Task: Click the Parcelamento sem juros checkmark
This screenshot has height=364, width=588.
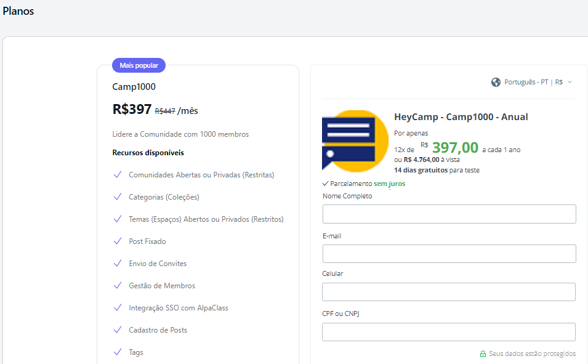Action: tap(326, 184)
